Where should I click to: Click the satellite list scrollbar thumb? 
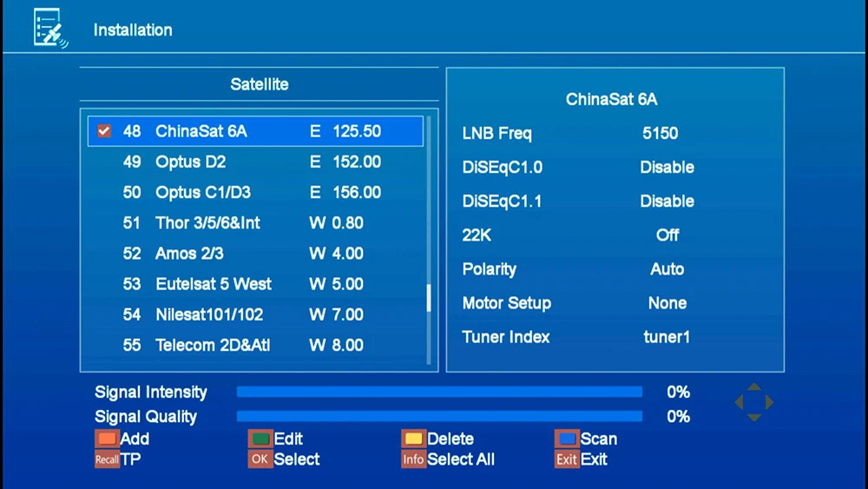(429, 298)
